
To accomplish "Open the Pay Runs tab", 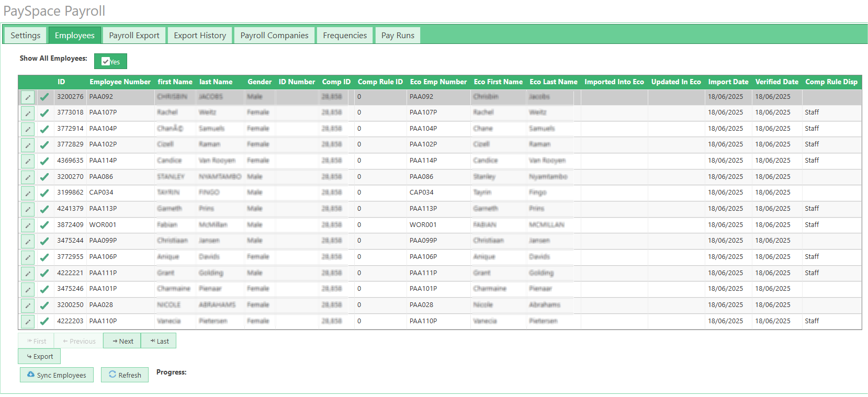I will [398, 36].
